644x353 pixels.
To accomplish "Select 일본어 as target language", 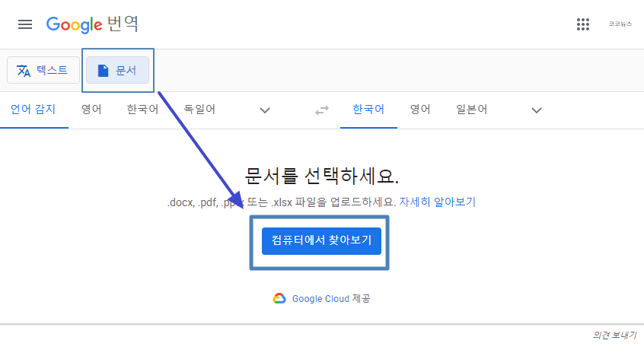I will pos(471,110).
